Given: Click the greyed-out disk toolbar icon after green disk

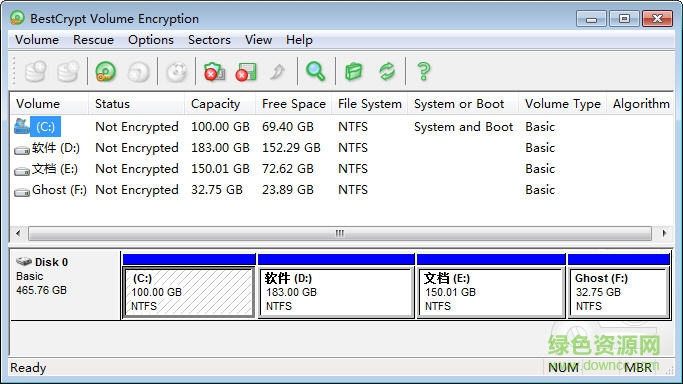Looking at the screenshot, I should point(139,72).
